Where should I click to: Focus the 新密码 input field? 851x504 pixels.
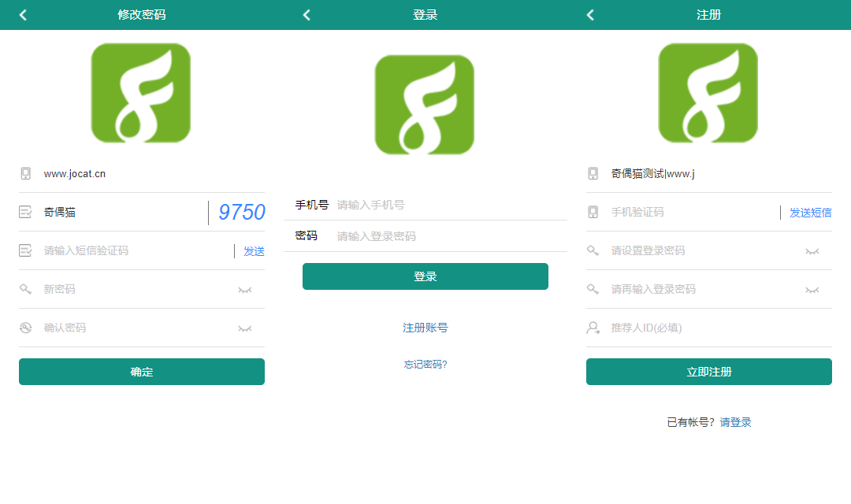coord(139,289)
